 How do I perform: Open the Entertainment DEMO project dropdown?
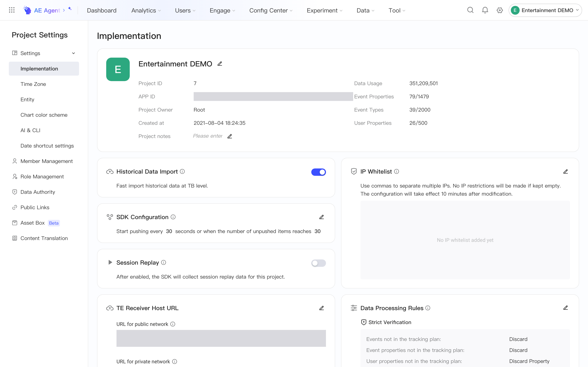[x=545, y=10]
